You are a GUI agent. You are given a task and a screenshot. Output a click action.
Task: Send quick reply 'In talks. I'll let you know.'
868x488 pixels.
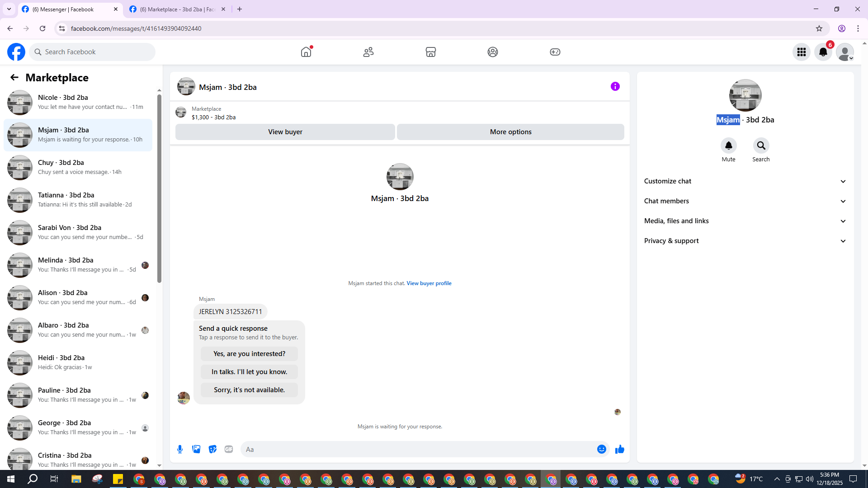click(x=250, y=372)
